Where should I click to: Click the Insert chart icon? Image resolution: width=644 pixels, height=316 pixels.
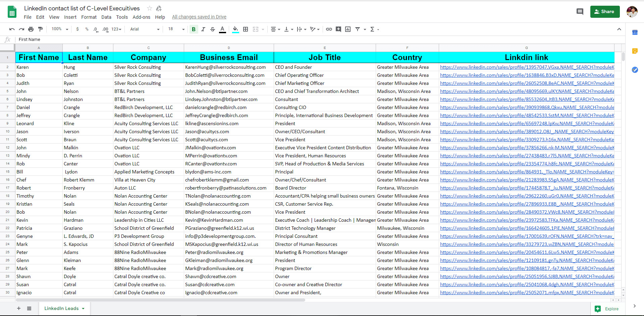pyautogui.click(x=348, y=30)
